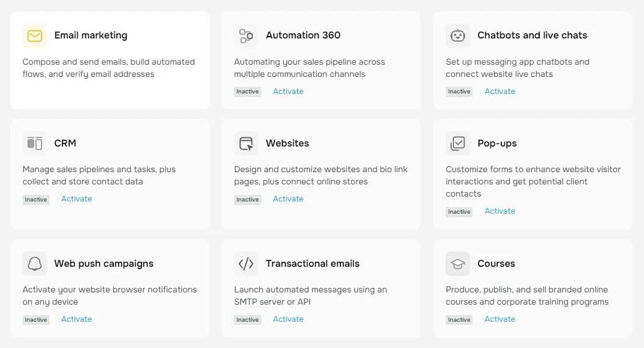The height and width of the screenshot is (348, 644).
Task: Click the CRM columns icon
Action: click(35, 143)
